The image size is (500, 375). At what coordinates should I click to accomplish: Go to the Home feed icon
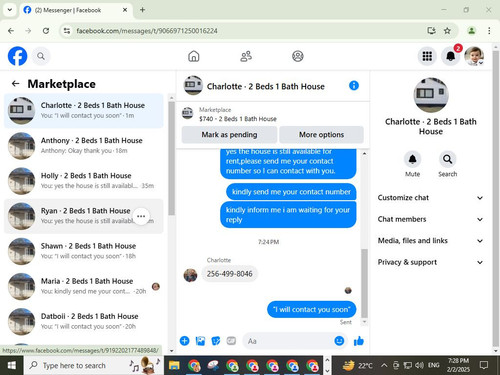pyautogui.click(x=194, y=56)
